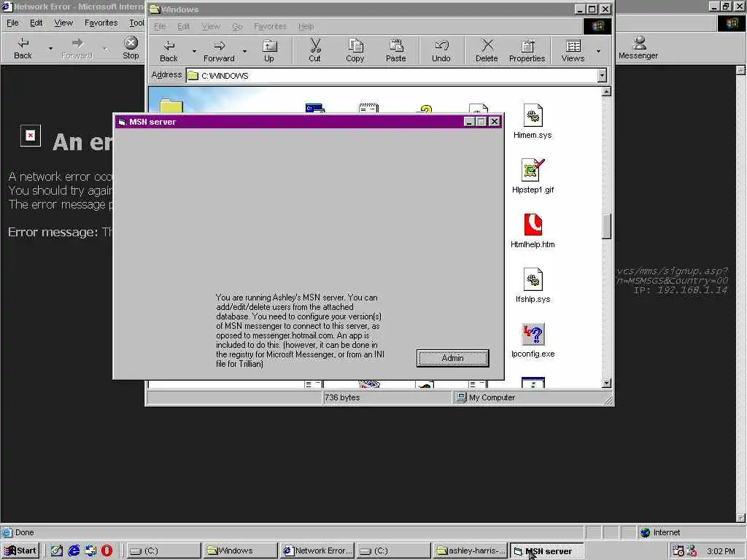The width and height of the screenshot is (747, 560).
Task: Click the "736 bytes" status bar text
Action: (x=342, y=397)
